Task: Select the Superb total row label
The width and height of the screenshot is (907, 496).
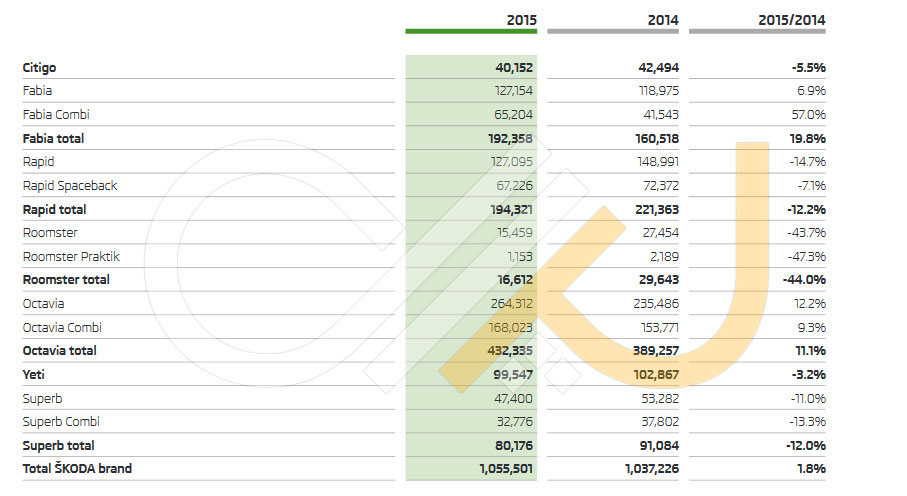Action: pos(58,446)
